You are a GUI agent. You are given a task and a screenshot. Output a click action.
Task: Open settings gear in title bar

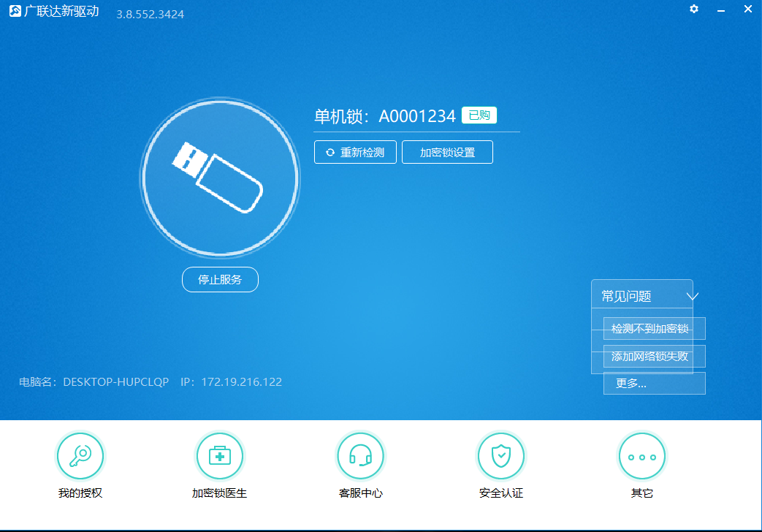tap(694, 9)
